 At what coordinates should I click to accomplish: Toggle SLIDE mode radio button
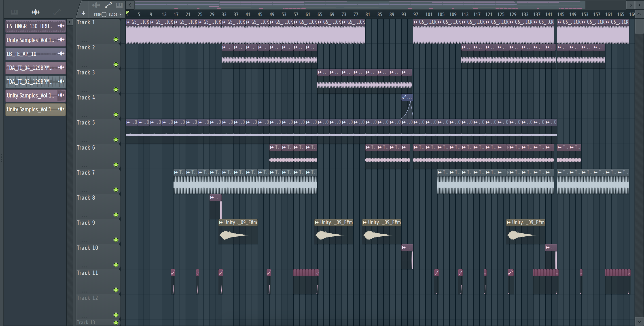pyautogui.click(x=121, y=15)
